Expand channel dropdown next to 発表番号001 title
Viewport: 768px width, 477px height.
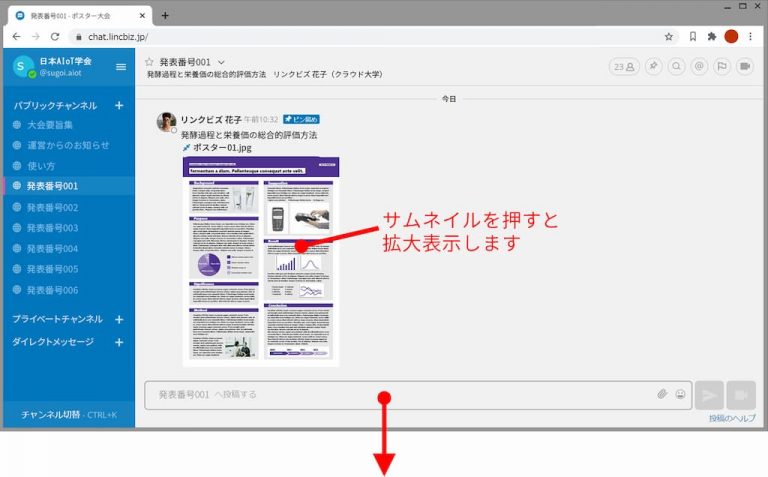coord(221,62)
